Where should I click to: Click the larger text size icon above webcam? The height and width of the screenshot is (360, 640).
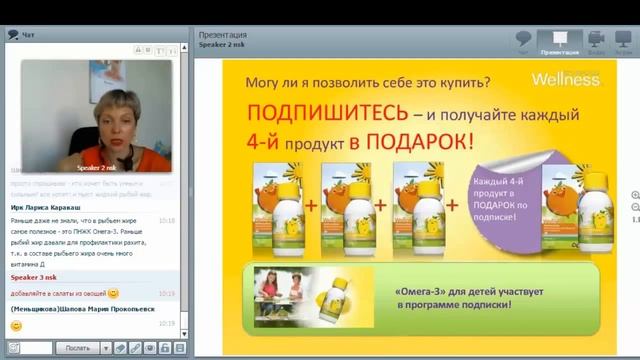pyautogui.click(x=160, y=51)
